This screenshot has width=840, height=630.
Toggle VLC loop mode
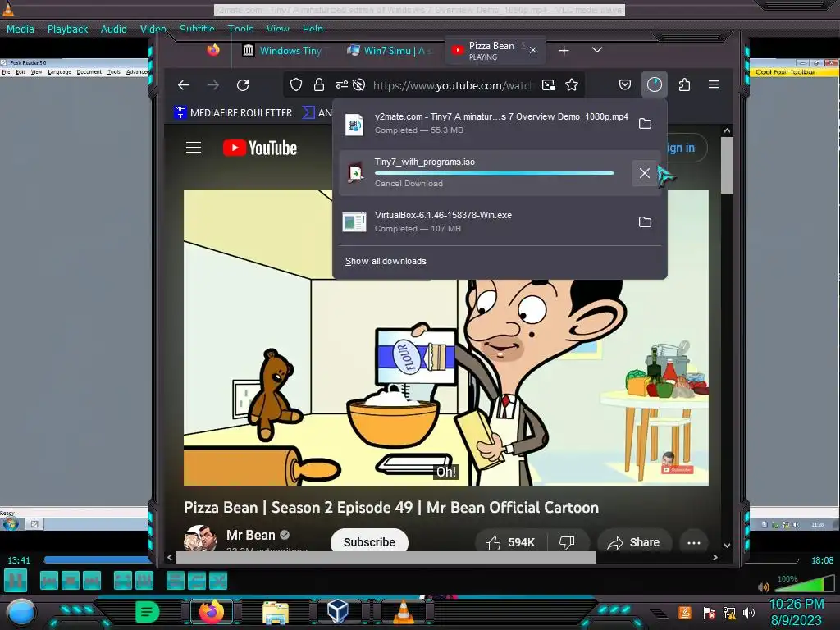tap(197, 580)
